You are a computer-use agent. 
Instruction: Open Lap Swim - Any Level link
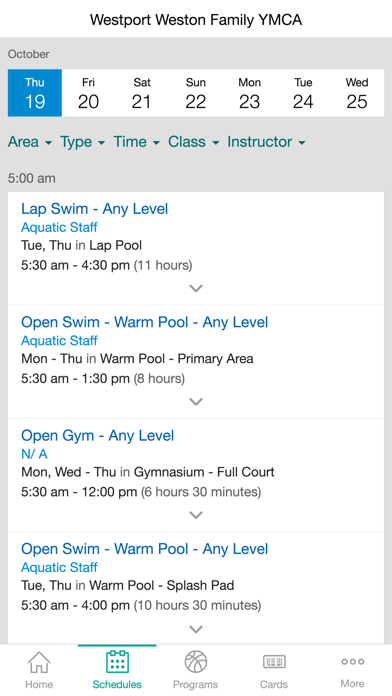point(95,209)
